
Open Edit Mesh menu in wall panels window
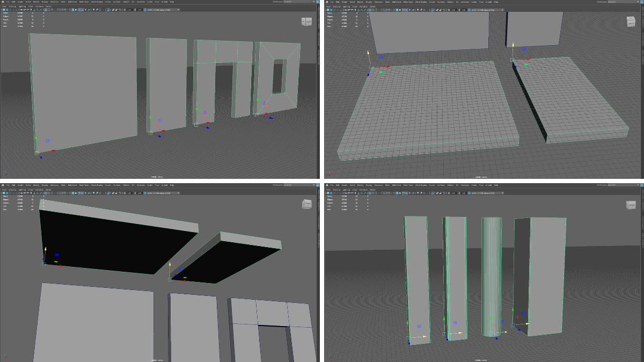[x=73, y=2]
